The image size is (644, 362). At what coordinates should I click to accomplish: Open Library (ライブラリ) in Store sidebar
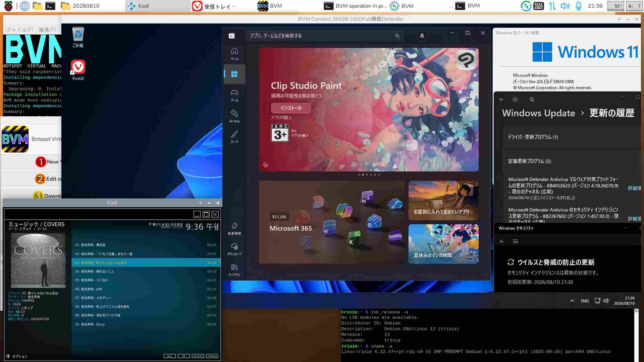coord(234,270)
